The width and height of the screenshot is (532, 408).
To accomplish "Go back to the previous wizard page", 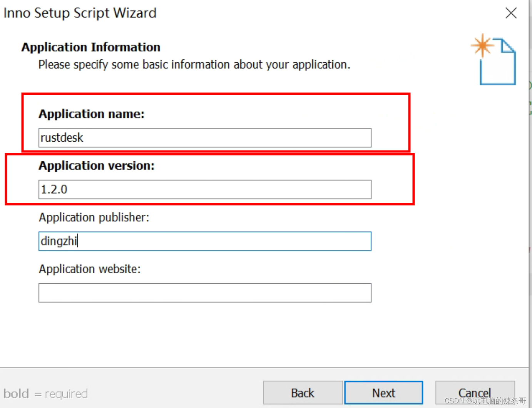I will point(303,393).
